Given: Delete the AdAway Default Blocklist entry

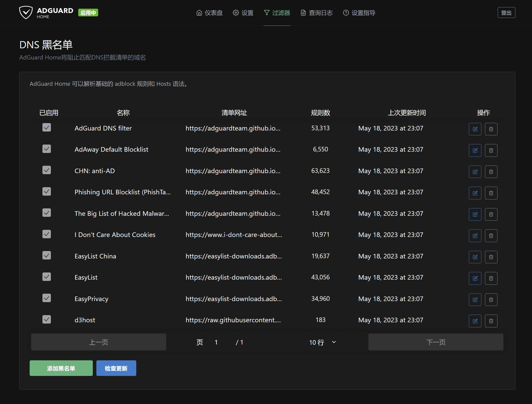Looking at the screenshot, I should coord(491,150).
